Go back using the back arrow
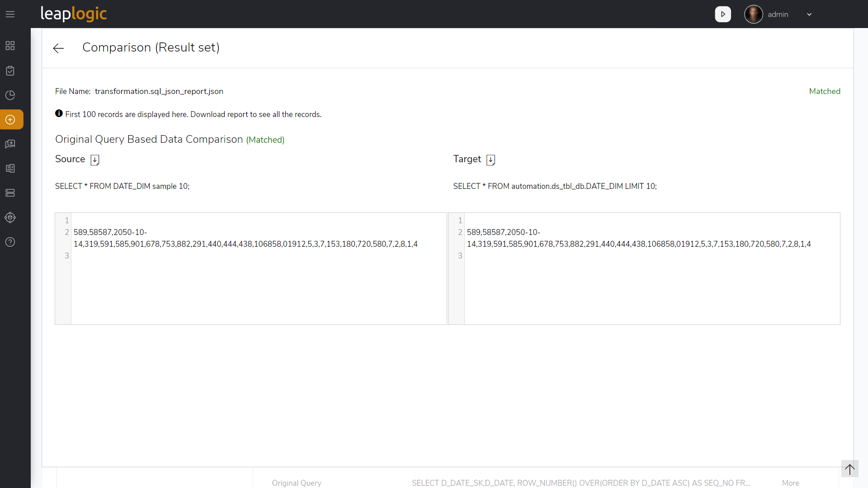868x488 pixels. pos(58,48)
